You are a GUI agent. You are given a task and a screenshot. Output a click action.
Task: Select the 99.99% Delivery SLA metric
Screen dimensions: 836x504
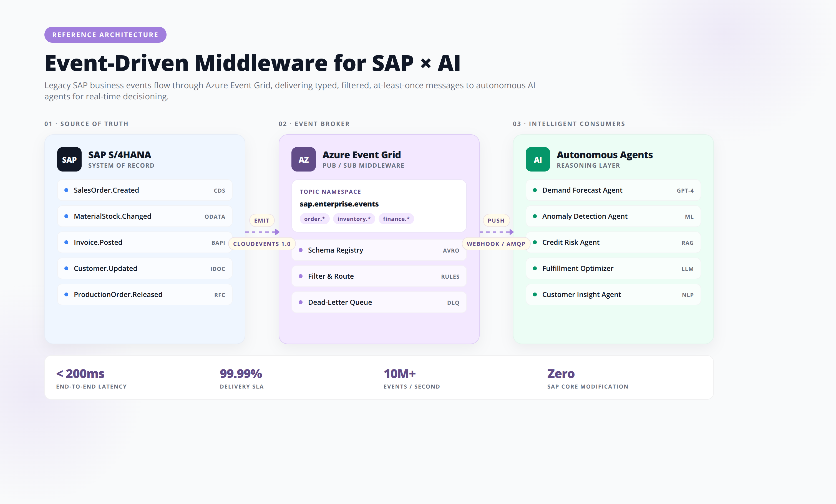(x=241, y=378)
